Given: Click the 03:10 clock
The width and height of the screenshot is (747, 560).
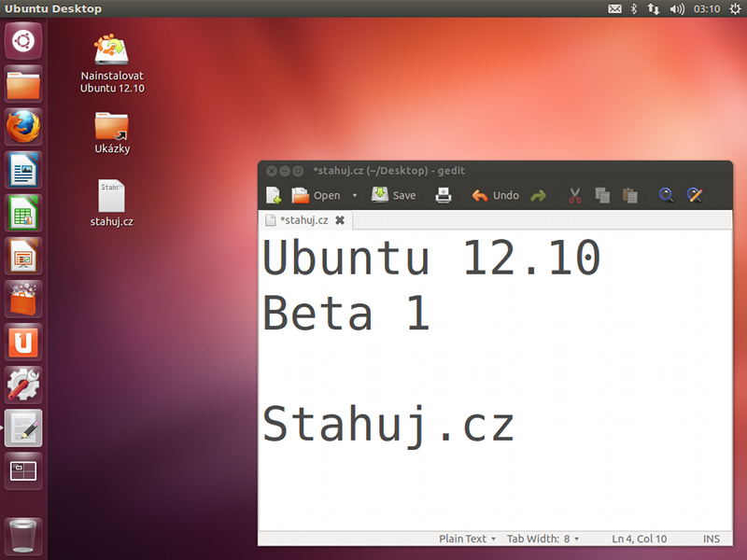Looking at the screenshot, I should tap(707, 8).
